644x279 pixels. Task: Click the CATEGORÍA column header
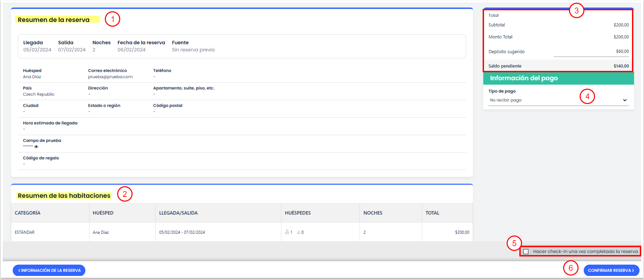pyautogui.click(x=27, y=213)
